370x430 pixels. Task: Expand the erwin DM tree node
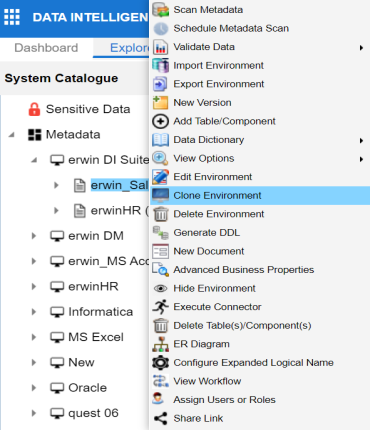click(x=34, y=236)
